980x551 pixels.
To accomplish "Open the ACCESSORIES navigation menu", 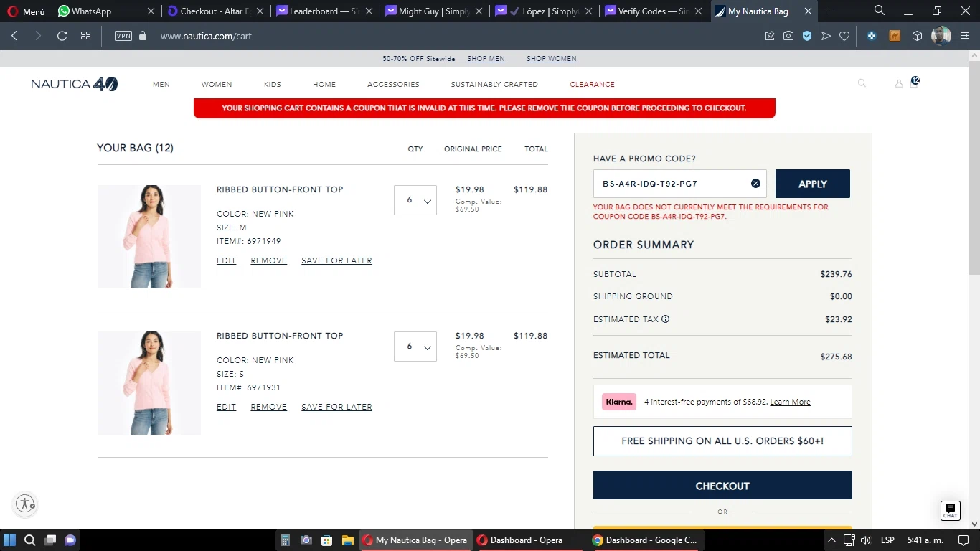I will (x=393, y=84).
